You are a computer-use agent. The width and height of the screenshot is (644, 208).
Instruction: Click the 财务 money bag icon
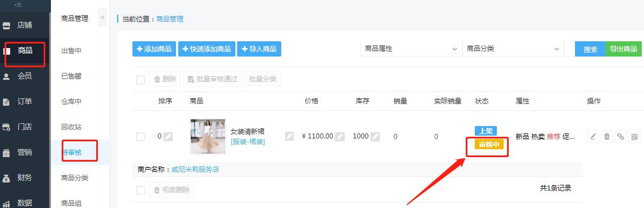click(x=7, y=179)
